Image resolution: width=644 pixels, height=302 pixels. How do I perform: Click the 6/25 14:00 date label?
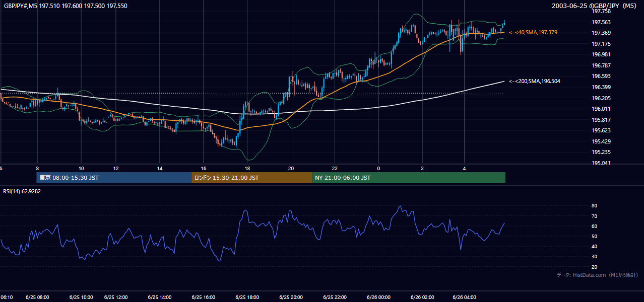(160, 297)
